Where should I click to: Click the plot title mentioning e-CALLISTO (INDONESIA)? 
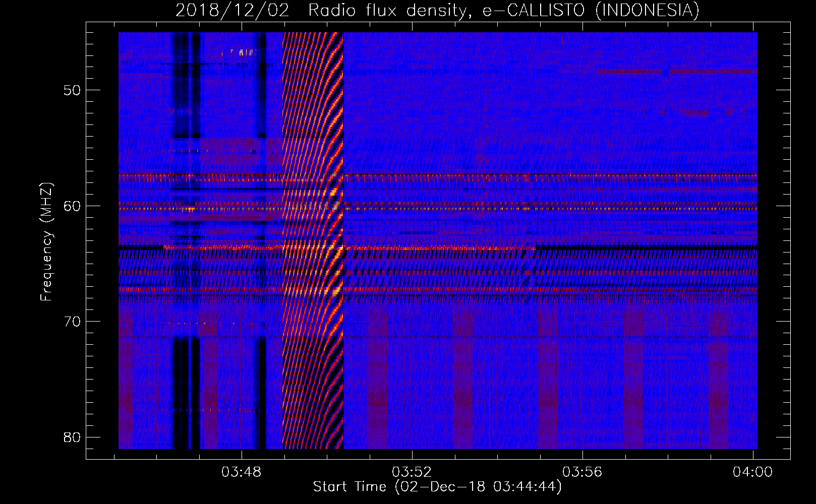click(x=437, y=10)
